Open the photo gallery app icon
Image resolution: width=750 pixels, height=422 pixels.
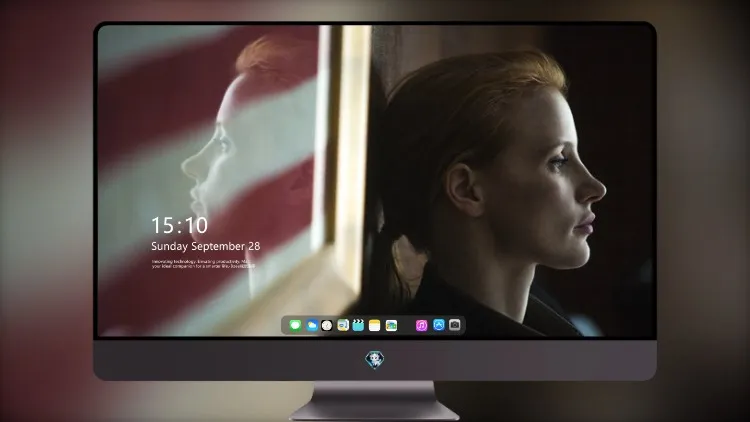tap(391, 325)
